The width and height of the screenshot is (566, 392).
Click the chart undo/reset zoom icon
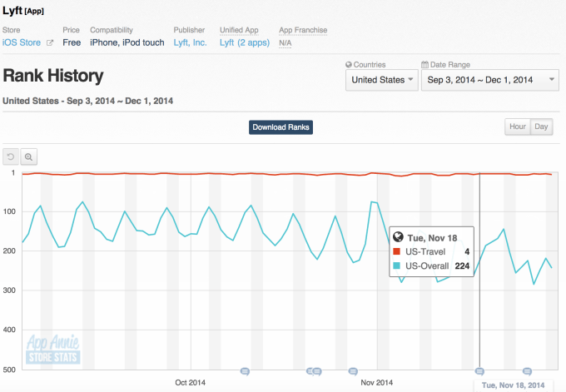(x=11, y=156)
